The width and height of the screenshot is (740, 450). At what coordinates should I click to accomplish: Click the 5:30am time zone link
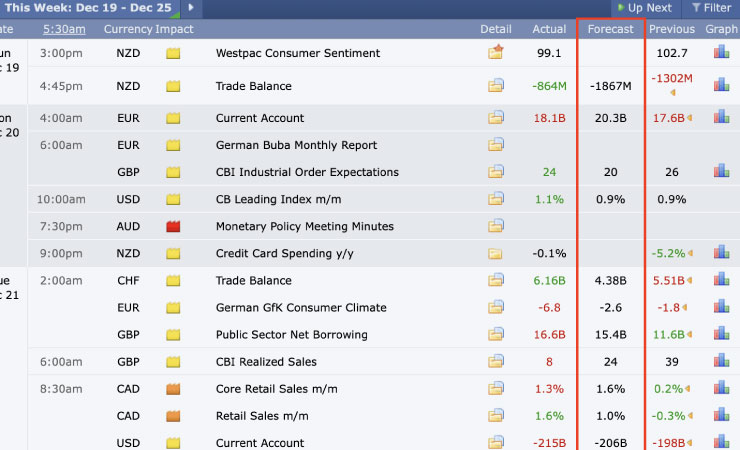click(x=64, y=29)
